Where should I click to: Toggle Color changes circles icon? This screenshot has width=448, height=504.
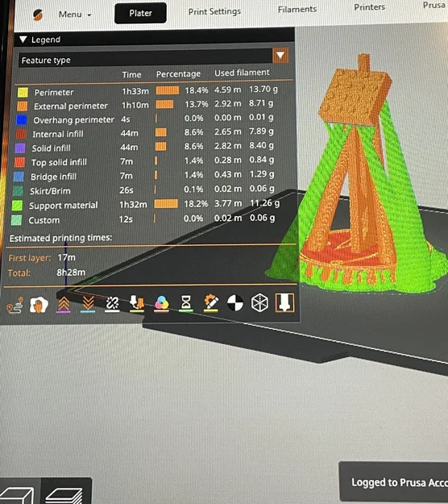coord(161,304)
